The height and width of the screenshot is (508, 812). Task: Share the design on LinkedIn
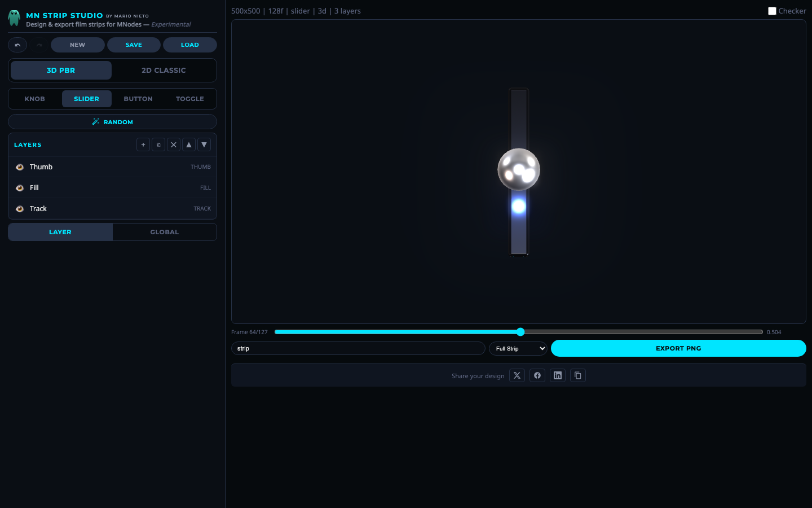tap(557, 375)
